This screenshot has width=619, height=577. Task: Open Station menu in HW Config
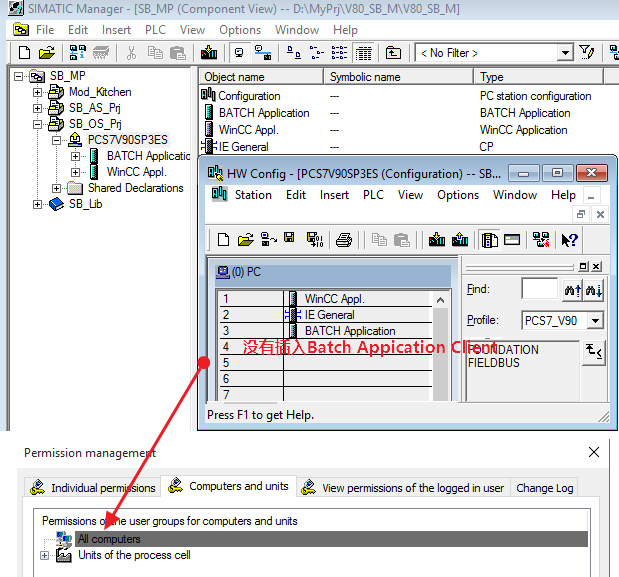tap(253, 195)
